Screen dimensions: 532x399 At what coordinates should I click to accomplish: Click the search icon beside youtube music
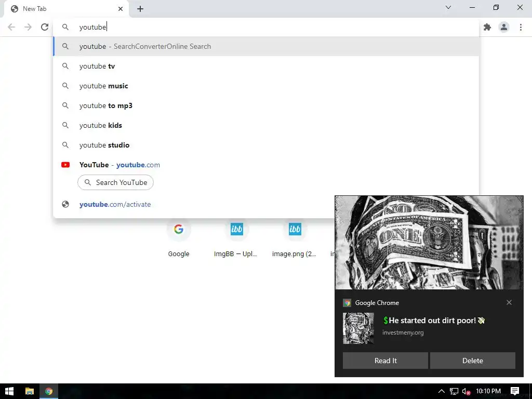point(65,86)
